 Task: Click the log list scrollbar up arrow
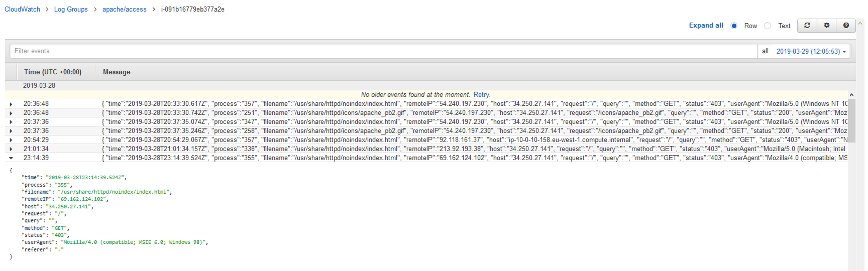coord(851,95)
